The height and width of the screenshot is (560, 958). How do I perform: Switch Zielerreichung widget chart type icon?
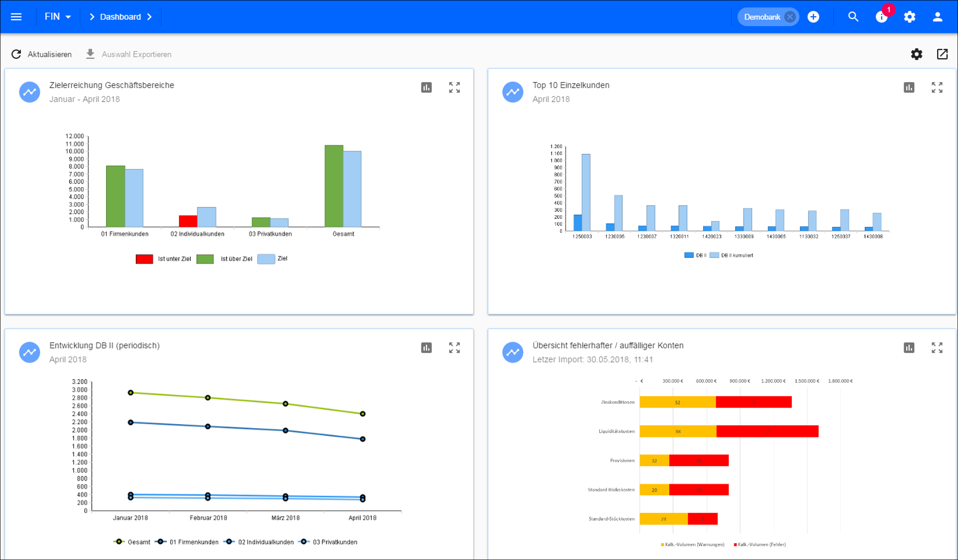(x=426, y=87)
